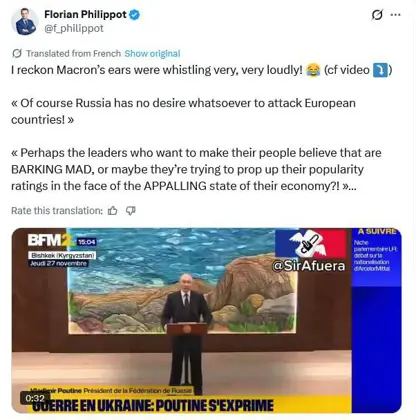This screenshot has height=420, width=416.
Task: Click the @f_philippot handle
Action: click(74, 28)
